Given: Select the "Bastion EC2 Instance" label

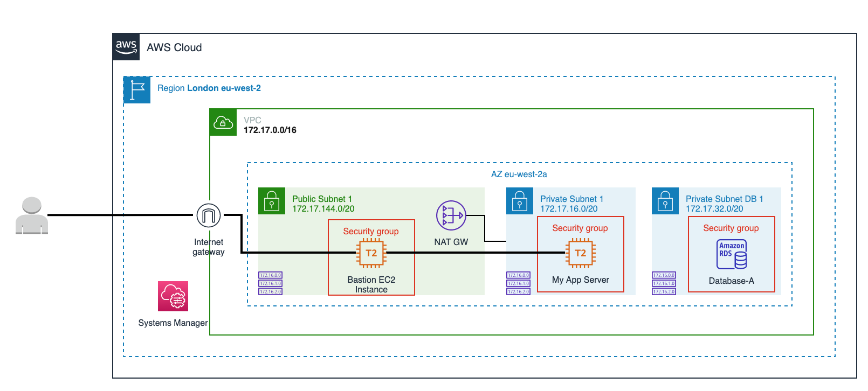Looking at the screenshot, I should (371, 285).
